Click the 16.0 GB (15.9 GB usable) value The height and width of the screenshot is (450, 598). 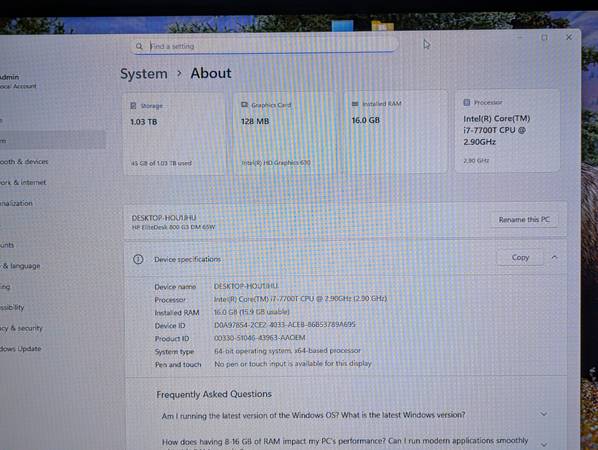[x=252, y=312]
